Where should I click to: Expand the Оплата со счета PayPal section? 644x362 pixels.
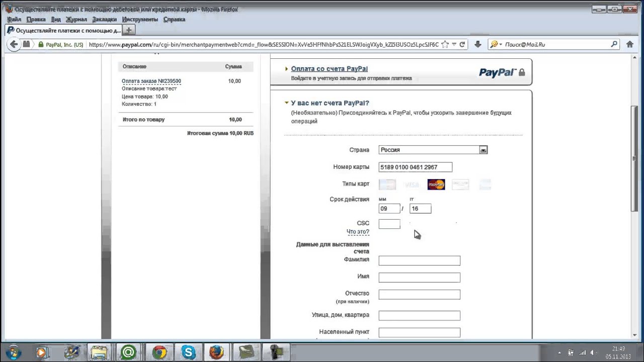(329, 69)
